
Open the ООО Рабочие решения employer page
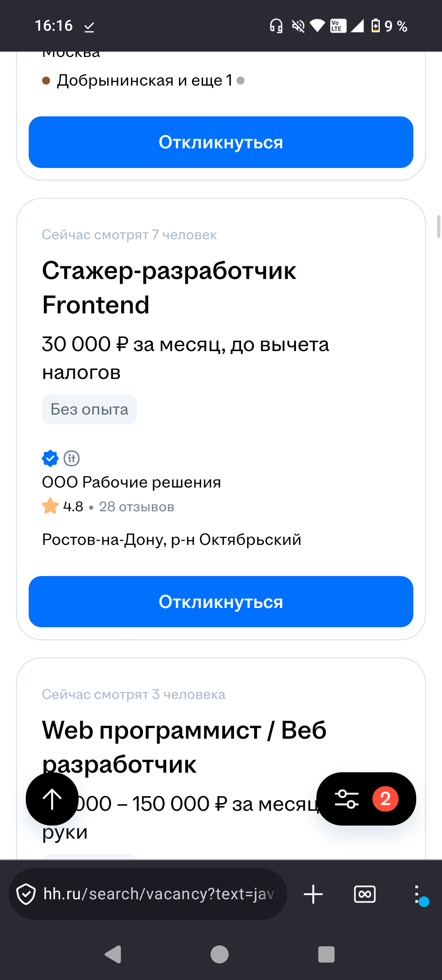click(131, 482)
